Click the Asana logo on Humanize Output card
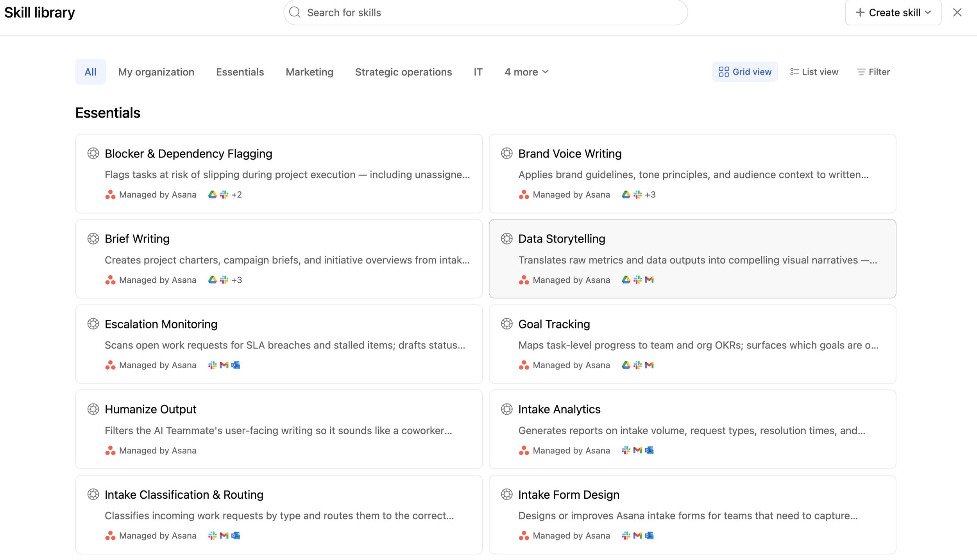977x560 pixels. pos(110,450)
